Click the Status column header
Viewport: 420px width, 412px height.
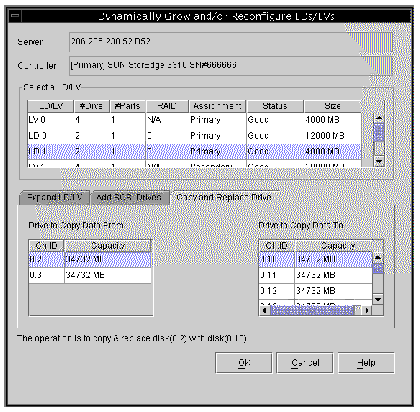tap(275, 106)
